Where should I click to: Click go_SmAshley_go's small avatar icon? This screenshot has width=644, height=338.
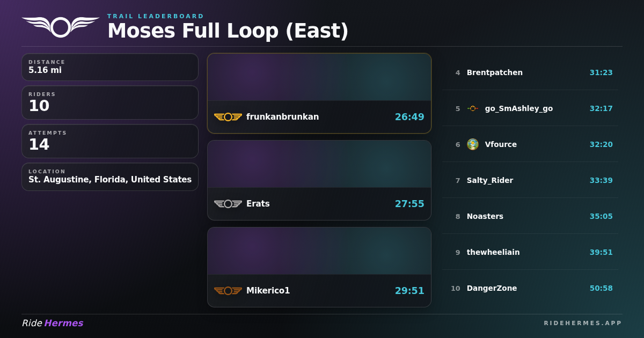tap(473, 108)
